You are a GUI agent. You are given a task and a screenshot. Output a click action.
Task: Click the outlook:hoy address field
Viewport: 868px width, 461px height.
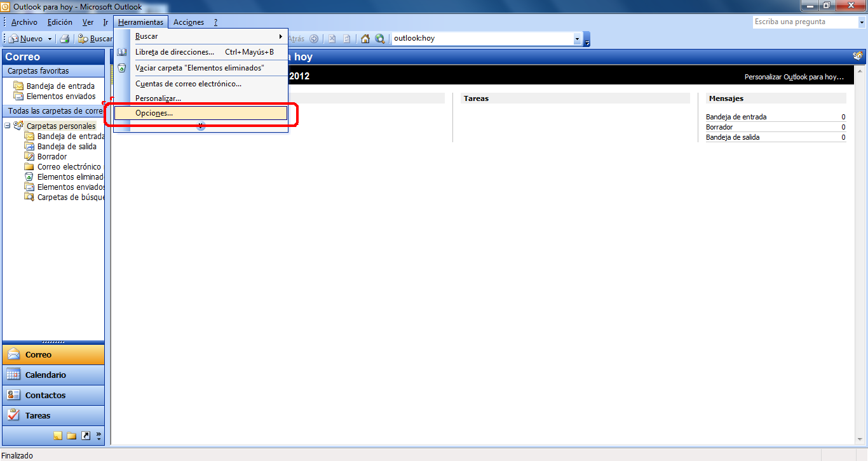pos(482,39)
